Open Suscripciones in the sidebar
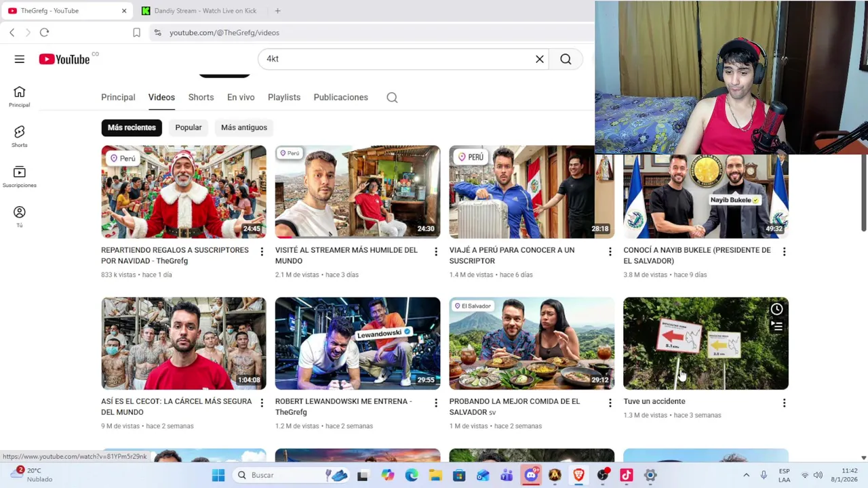 pos(20,177)
